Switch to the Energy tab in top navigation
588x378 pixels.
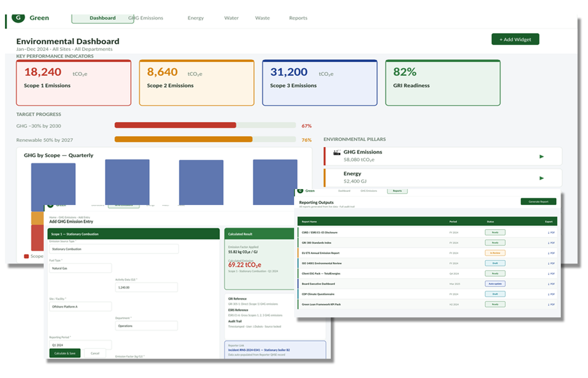(196, 18)
